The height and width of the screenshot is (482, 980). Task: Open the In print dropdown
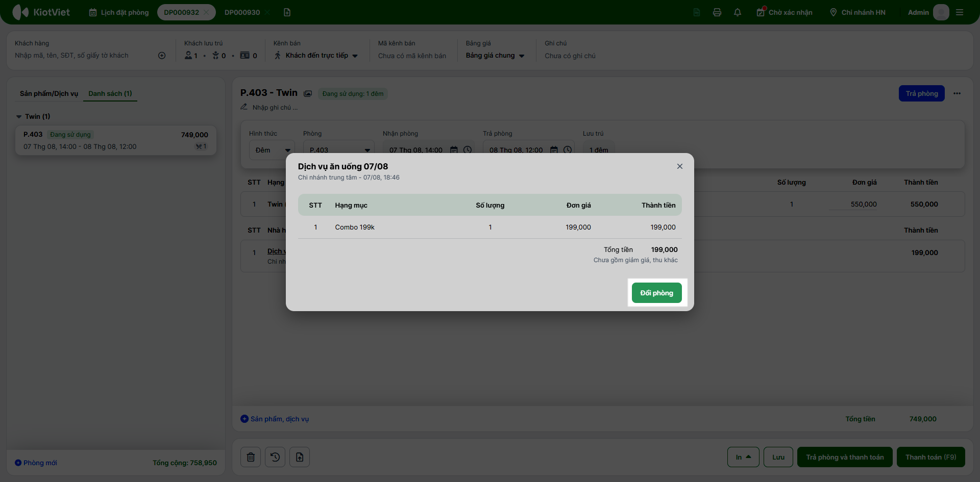click(x=743, y=457)
